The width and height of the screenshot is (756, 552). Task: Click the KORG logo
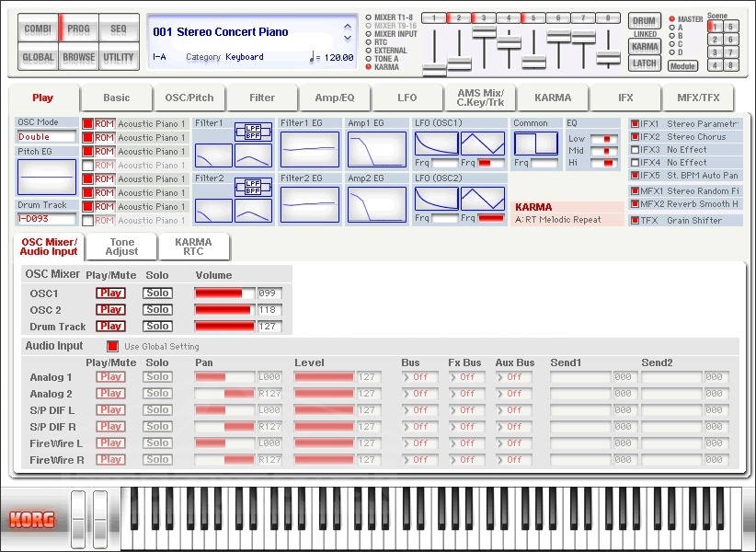coord(32,519)
